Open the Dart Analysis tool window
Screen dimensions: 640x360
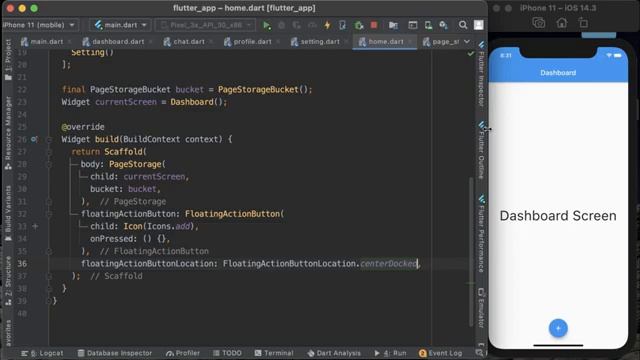[334, 353]
